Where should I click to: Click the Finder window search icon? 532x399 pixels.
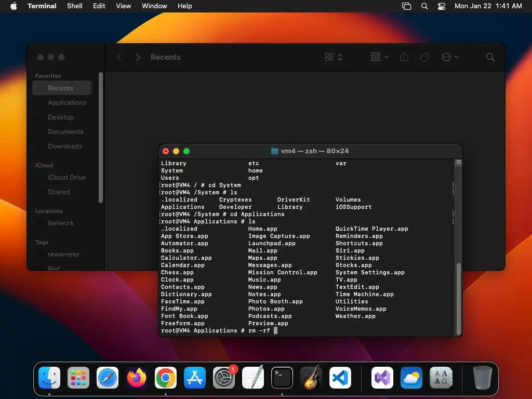coord(490,57)
